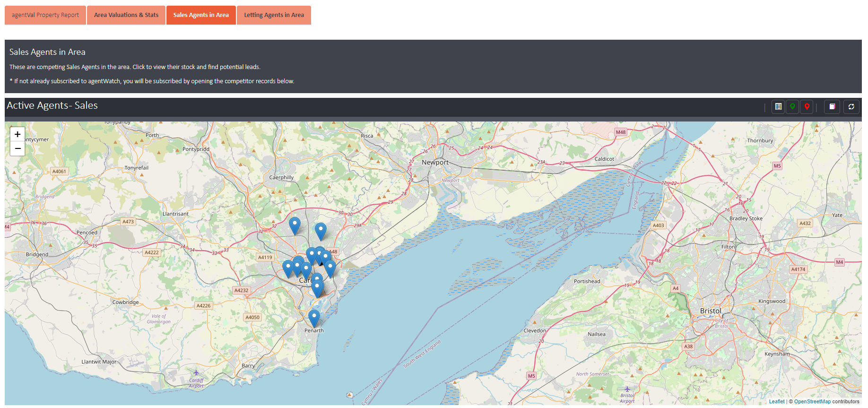
Task: Select the Sales Agents in Area tab
Action: pos(201,15)
